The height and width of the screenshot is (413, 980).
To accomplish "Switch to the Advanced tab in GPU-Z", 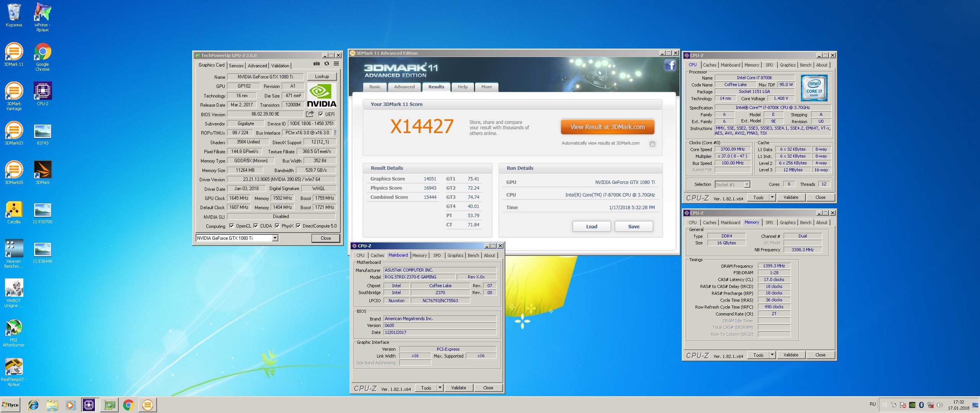I will [x=257, y=66].
